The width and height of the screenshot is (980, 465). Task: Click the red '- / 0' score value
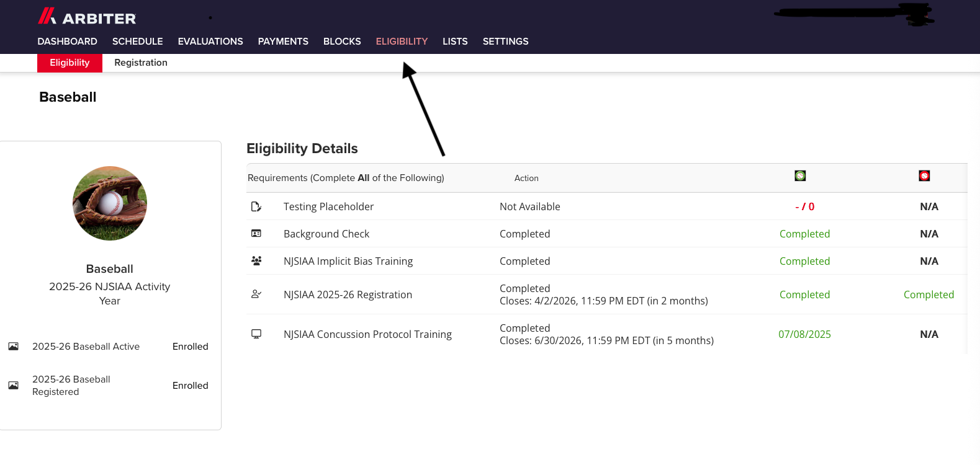pos(804,206)
